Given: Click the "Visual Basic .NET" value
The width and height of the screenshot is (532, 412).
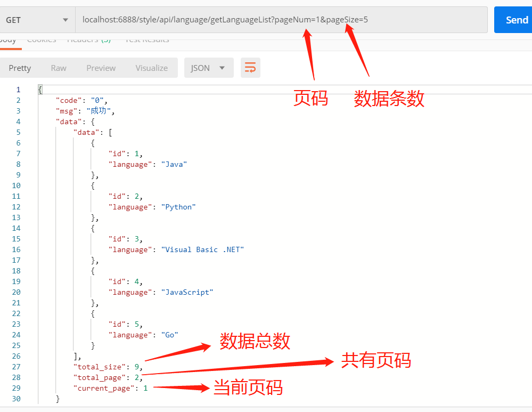Looking at the screenshot, I should tap(202, 249).
